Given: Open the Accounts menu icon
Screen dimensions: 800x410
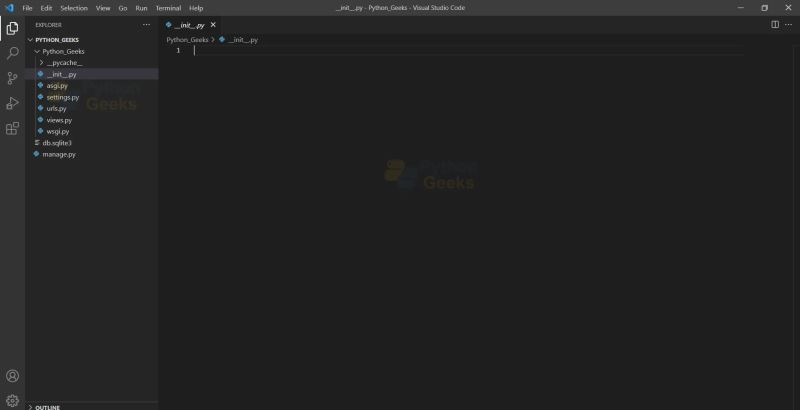Looking at the screenshot, I should point(12,376).
